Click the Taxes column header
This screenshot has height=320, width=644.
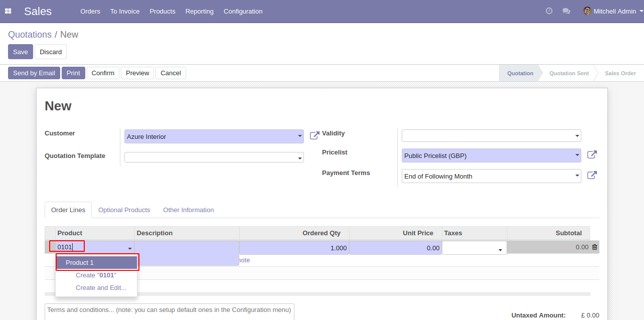tap(474, 233)
